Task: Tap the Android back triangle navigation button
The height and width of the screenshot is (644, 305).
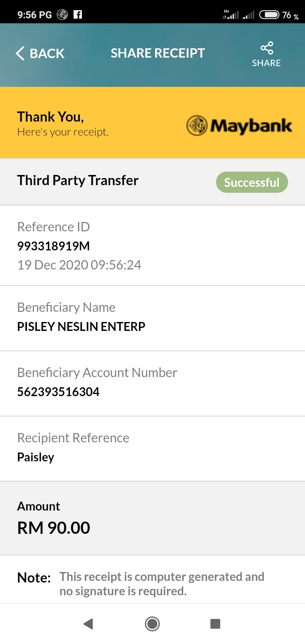Action: (x=88, y=624)
